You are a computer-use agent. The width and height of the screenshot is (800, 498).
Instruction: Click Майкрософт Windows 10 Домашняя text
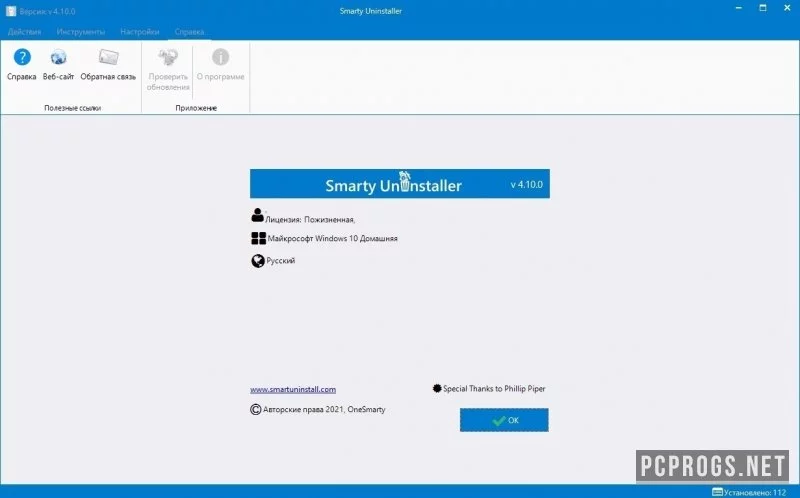[x=332, y=238]
